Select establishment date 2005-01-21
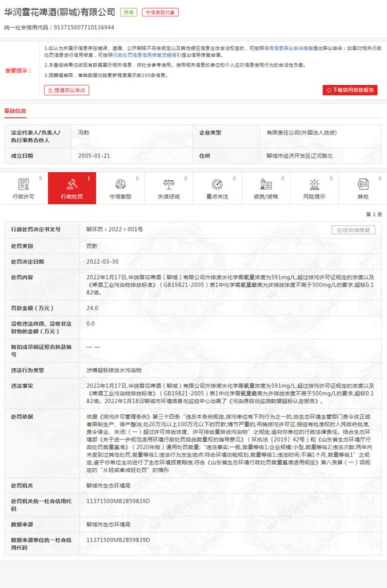The width and height of the screenshot is (387, 588). point(94,155)
